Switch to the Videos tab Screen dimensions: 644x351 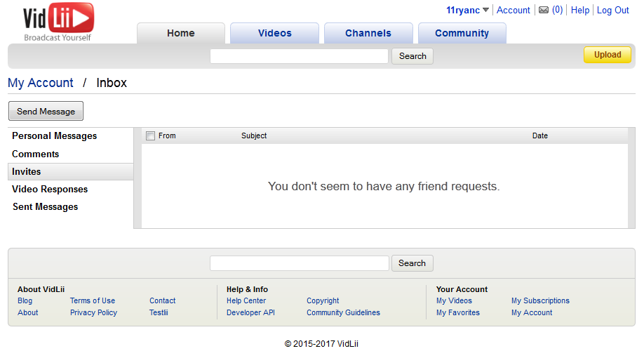coord(274,33)
